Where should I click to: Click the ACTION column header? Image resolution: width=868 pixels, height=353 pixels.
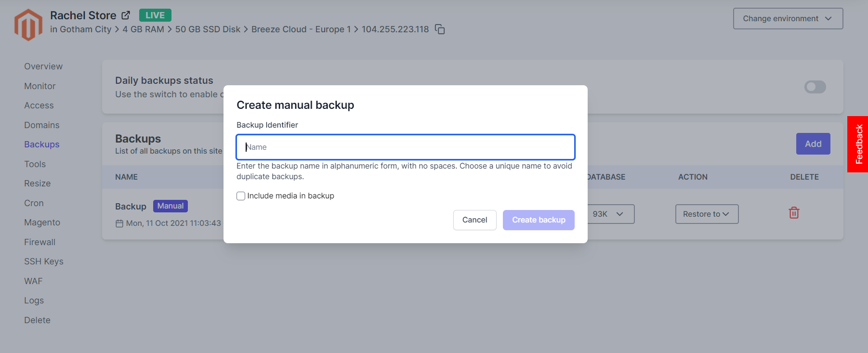(x=693, y=177)
